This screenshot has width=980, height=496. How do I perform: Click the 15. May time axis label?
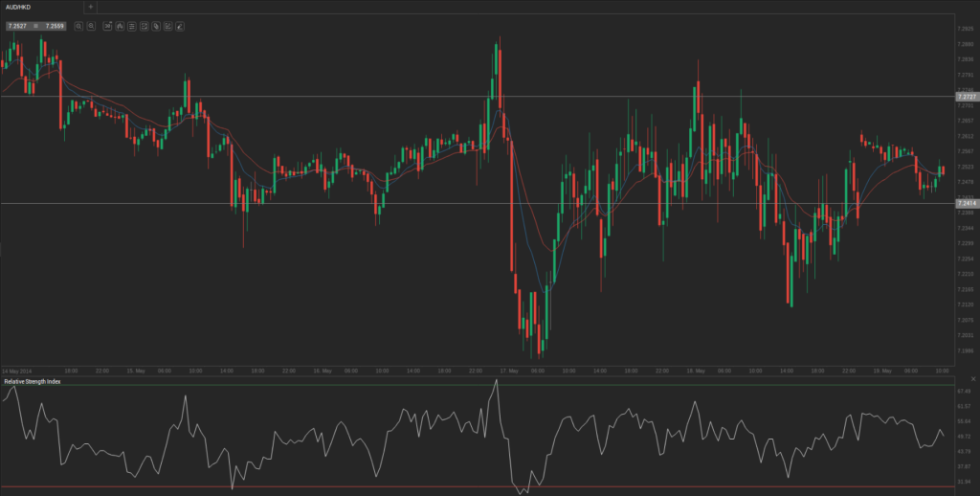[x=136, y=371]
